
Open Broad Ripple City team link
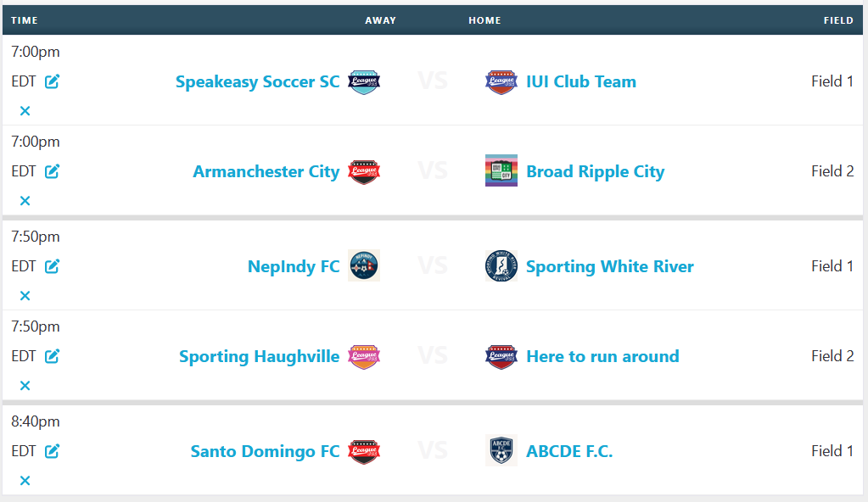click(x=595, y=171)
